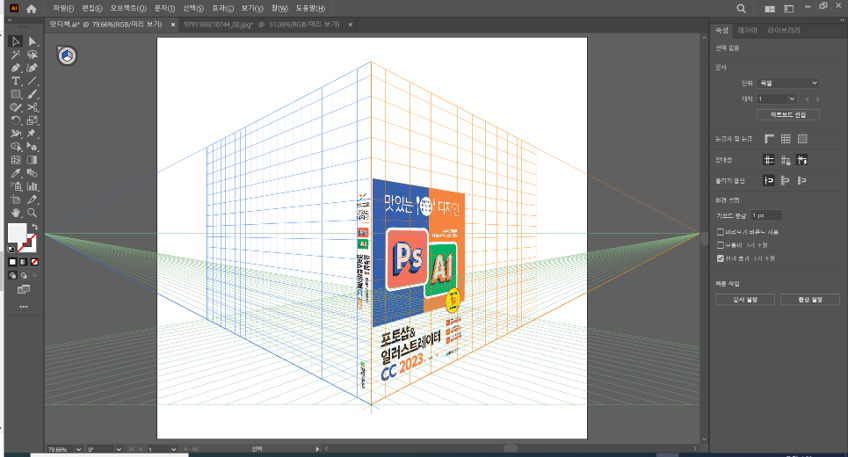
Task: Select the Zoom tool
Action: (32, 213)
